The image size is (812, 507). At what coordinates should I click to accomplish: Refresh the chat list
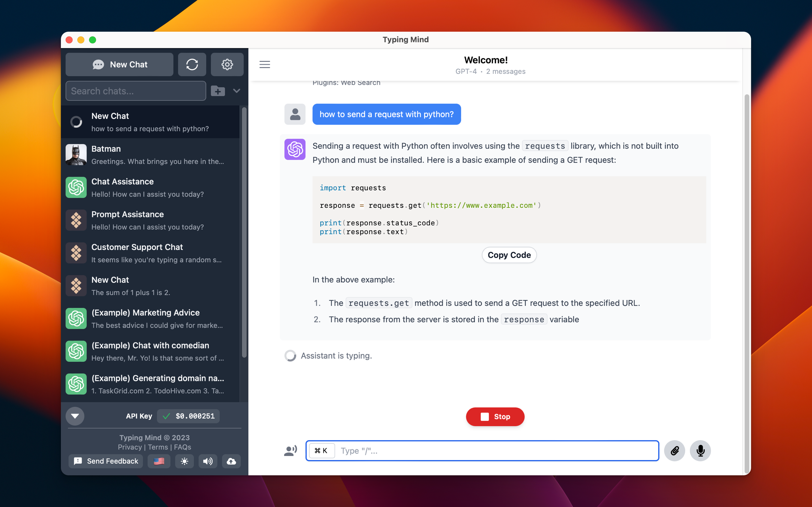192,64
